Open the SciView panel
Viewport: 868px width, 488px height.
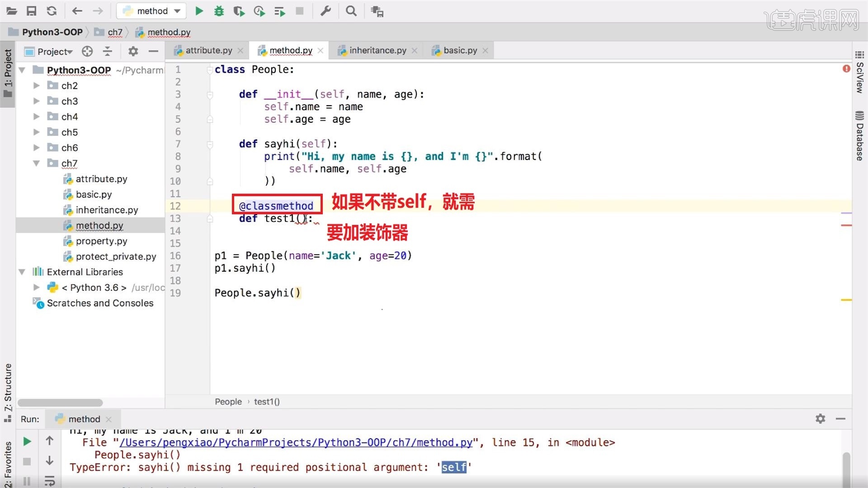coord(859,81)
